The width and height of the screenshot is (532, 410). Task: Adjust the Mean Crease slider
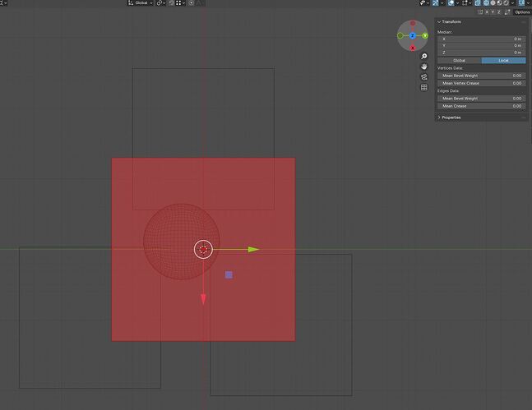482,106
